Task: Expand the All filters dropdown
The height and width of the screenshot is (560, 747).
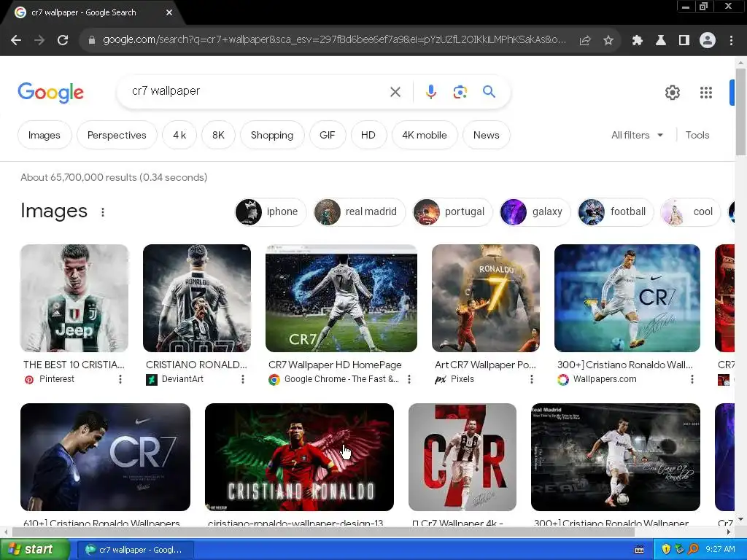Action: coord(638,135)
